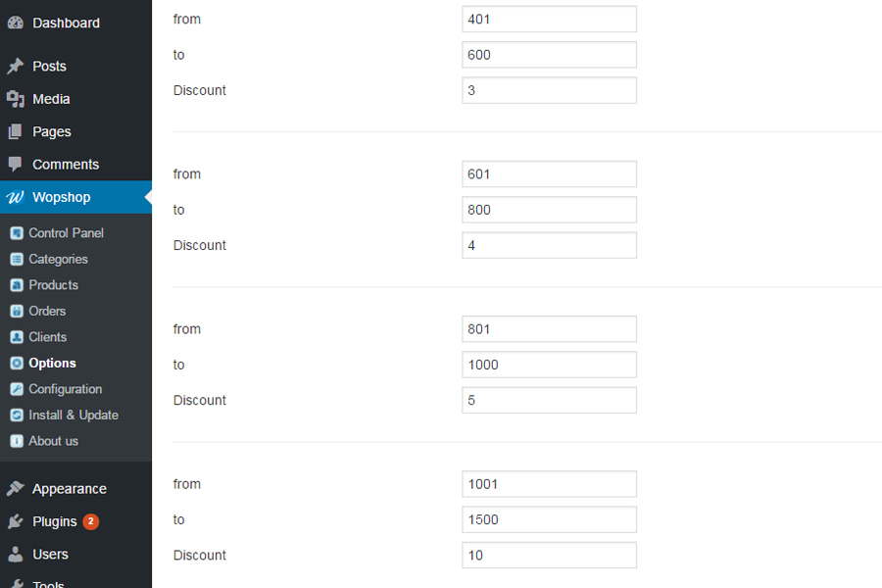Click the Pages icon in sidebar
Viewport: 882px width, 588px height.
point(16,131)
